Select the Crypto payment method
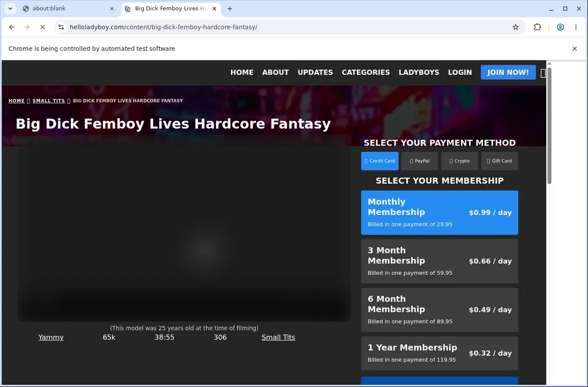Screen dimensions: 588x387 pos(460,161)
